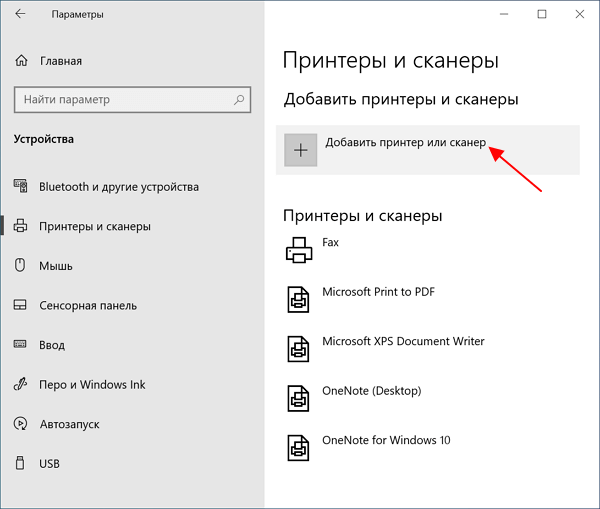Click the Главная home link text
The height and width of the screenshot is (509, 600).
pos(61,61)
